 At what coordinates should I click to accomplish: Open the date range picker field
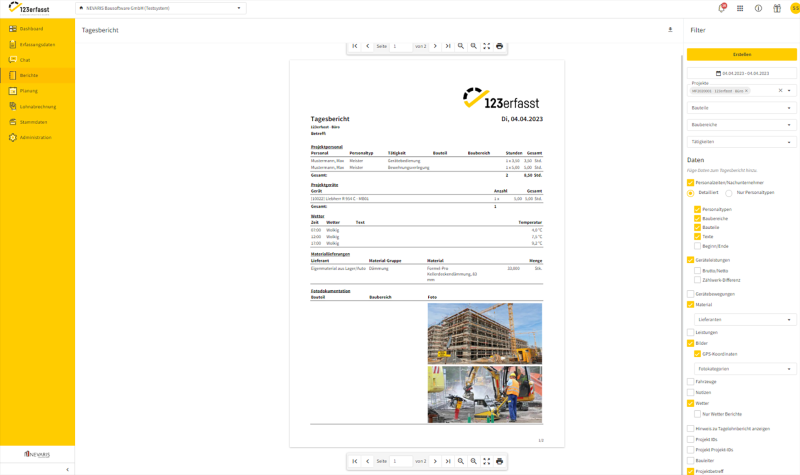pos(741,73)
